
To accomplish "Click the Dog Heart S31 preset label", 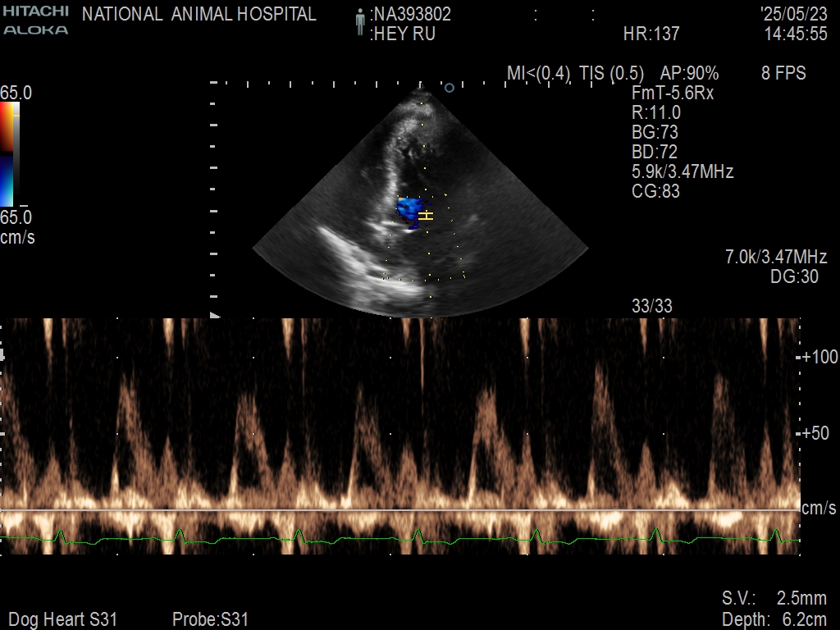I will click(x=62, y=619).
